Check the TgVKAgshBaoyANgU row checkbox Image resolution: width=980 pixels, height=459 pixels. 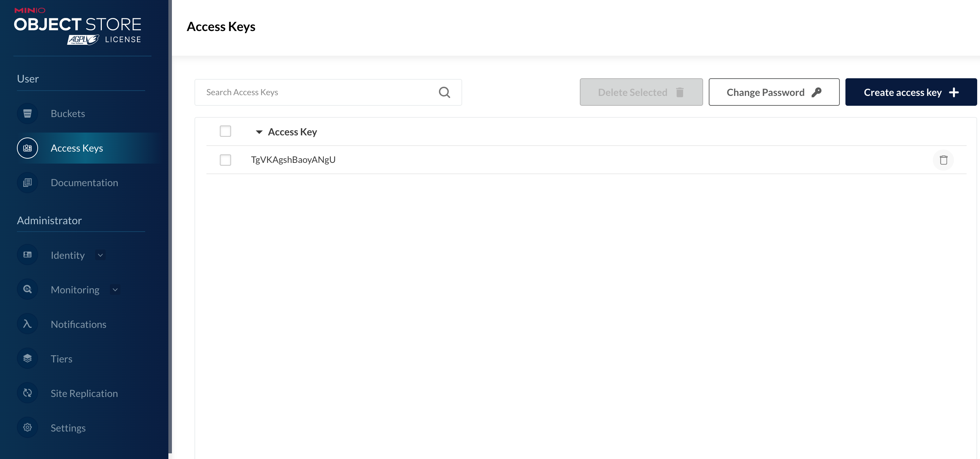click(225, 160)
